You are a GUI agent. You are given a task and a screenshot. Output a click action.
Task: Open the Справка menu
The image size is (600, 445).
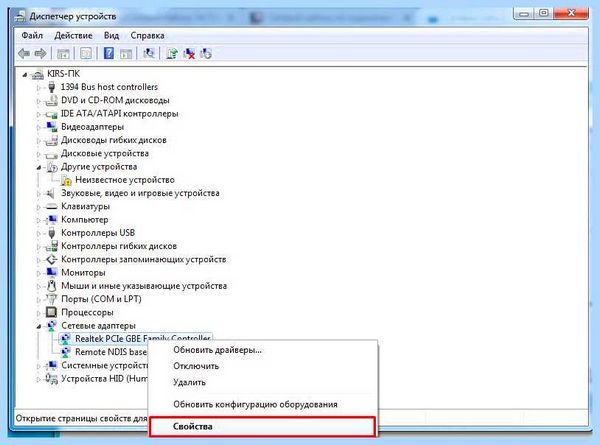pos(147,36)
